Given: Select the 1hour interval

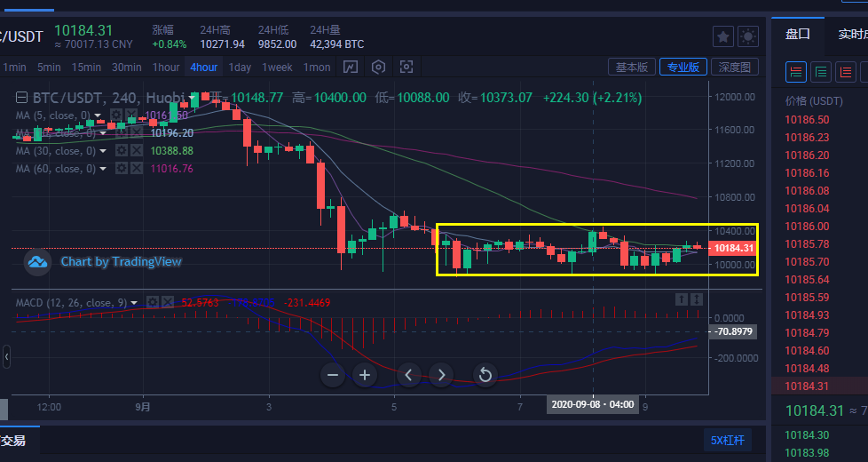Looking at the screenshot, I should pyautogui.click(x=166, y=67).
